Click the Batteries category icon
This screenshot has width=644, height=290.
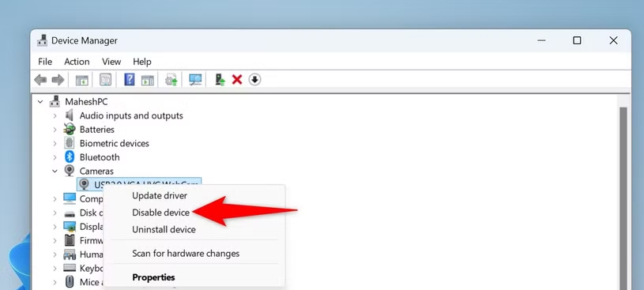tap(70, 130)
